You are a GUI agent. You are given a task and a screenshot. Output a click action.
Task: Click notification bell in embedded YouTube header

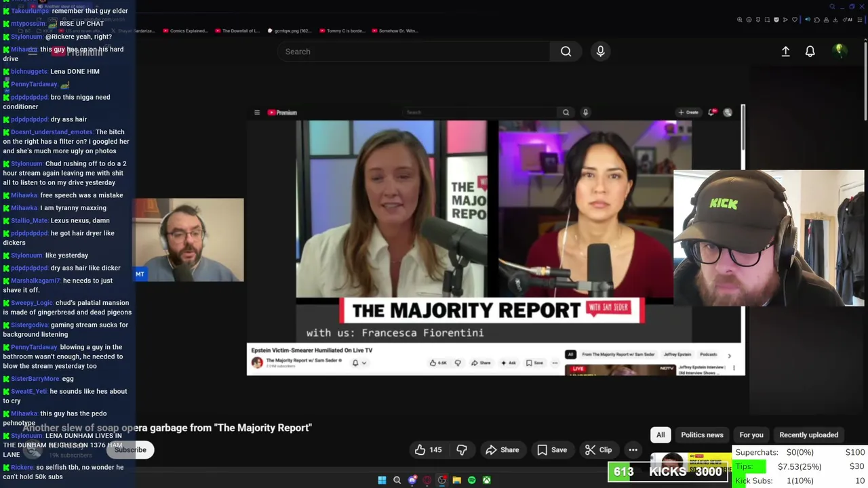pyautogui.click(x=712, y=113)
